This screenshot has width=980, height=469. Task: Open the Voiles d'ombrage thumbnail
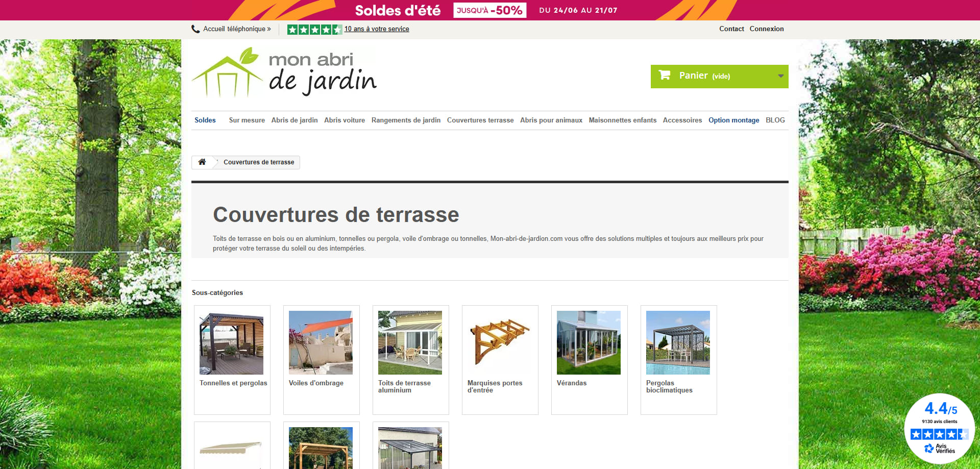321,342
